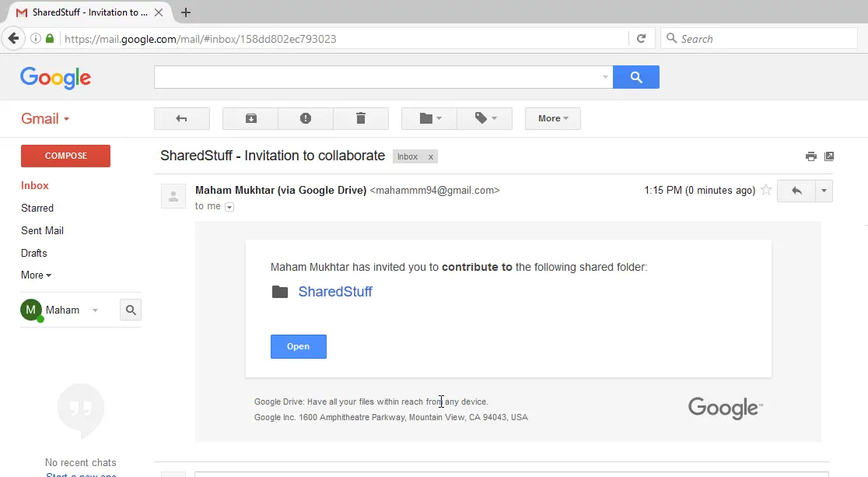868x477 pixels.
Task: Delete the email with trash icon
Action: pos(360,118)
